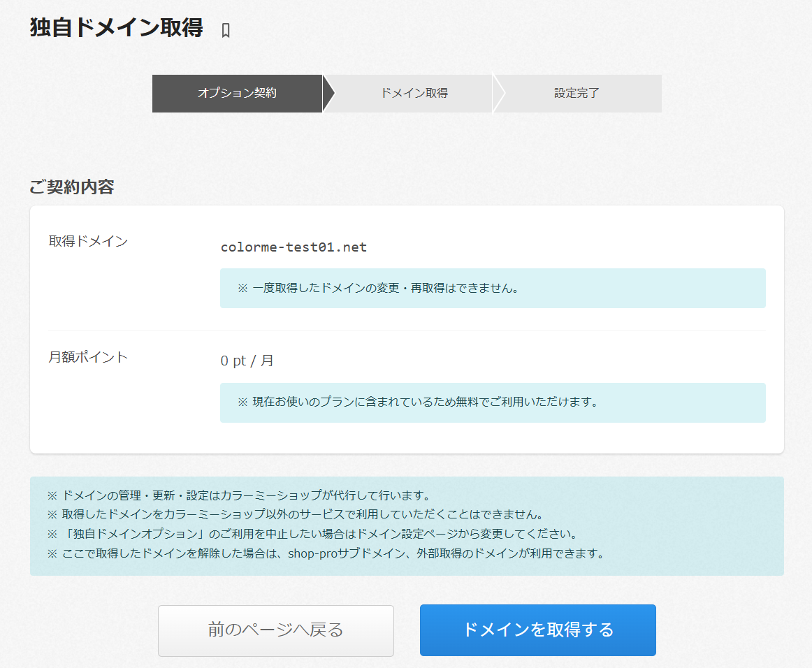This screenshot has height=668, width=812.
Task: Click the colorme-test01.net domain name text
Action: [x=293, y=247]
